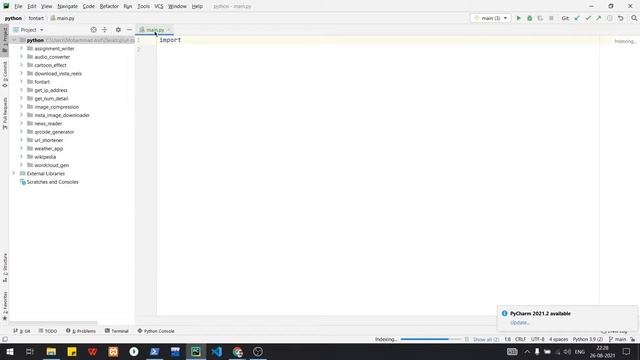Click the indexing progress bar

pos(431,339)
